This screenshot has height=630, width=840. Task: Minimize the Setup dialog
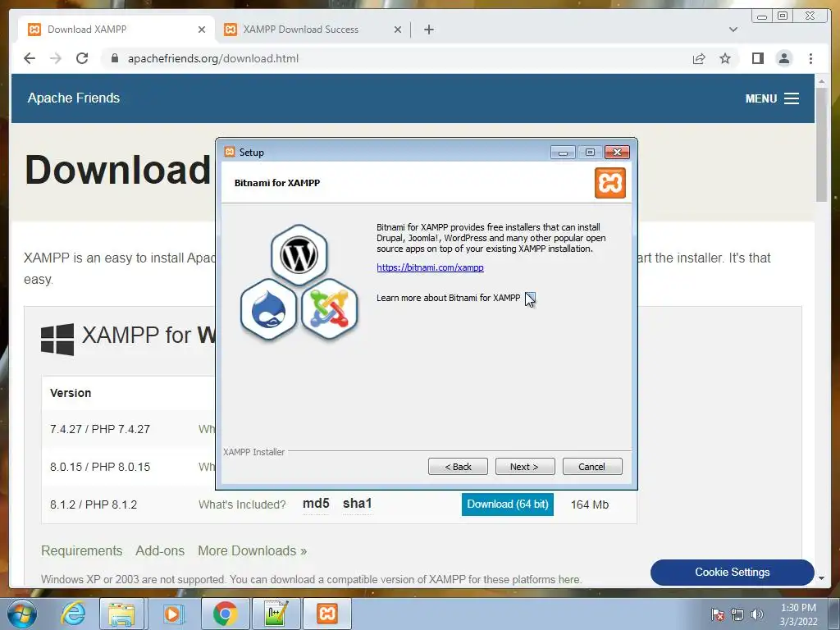click(x=563, y=153)
